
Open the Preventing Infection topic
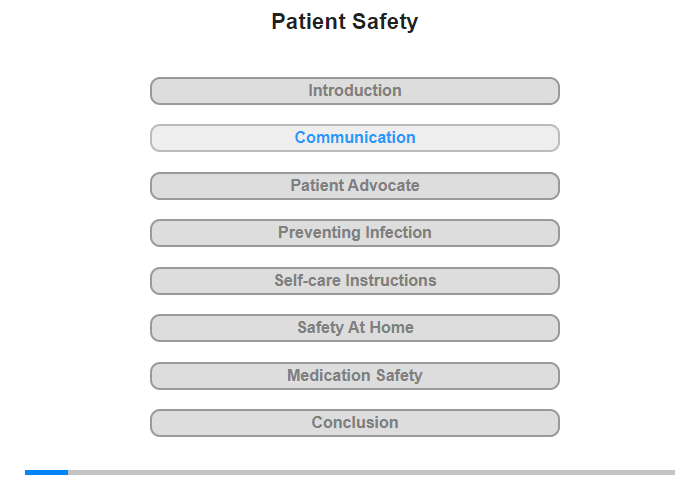[x=354, y=233]
